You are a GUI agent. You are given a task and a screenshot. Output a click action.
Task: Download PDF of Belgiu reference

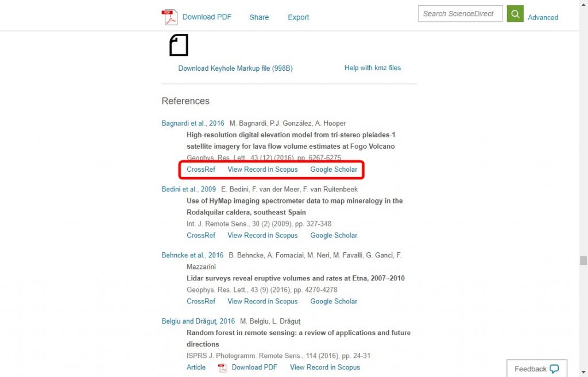(x=254, y=367)
